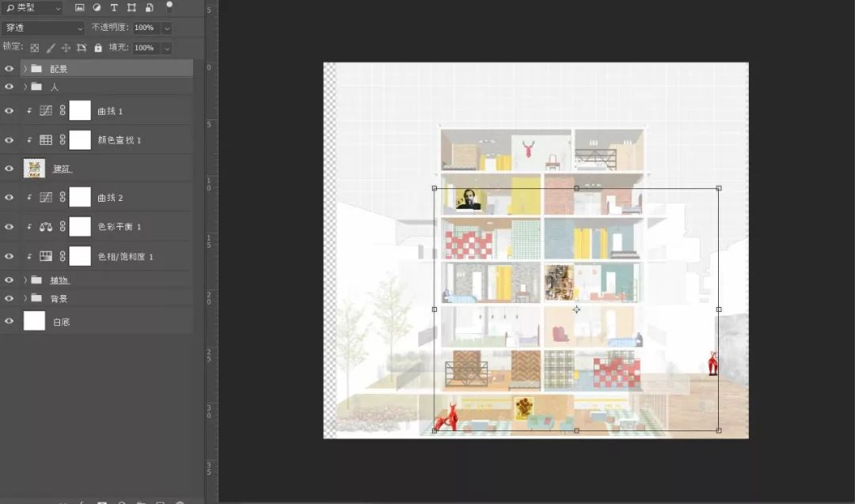Select the 色彩平衡 1 layer mask thumbnail
Viewport: 855px width, 504px height.
80,226
